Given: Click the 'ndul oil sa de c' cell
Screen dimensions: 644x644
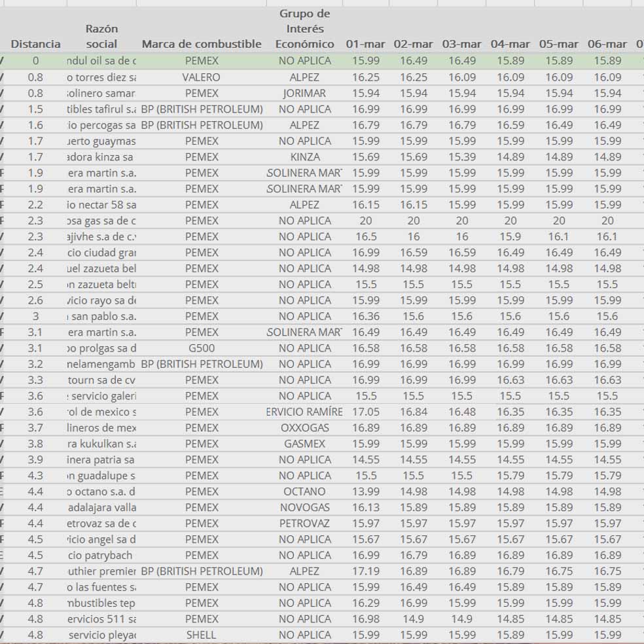Looking at the screenshot, I should 102,61.
